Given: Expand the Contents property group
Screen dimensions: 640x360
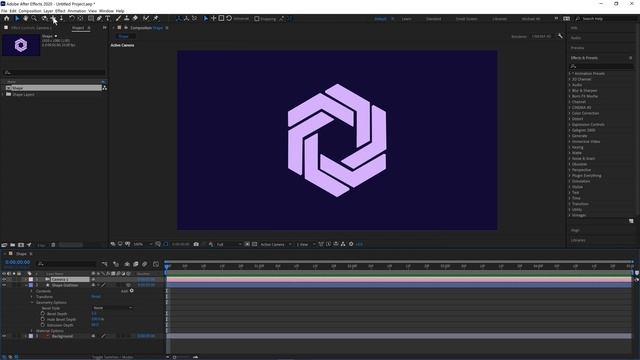Looking at the screenshot, I should pos(31,291).
